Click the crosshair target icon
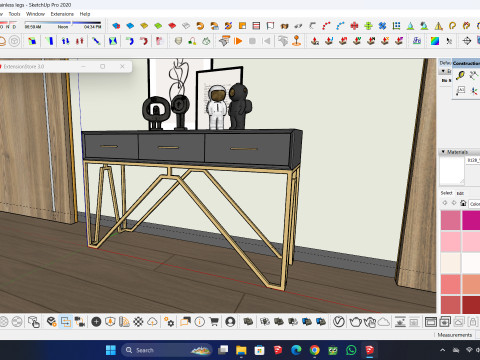480x360 pixels. tap(467, 41)
